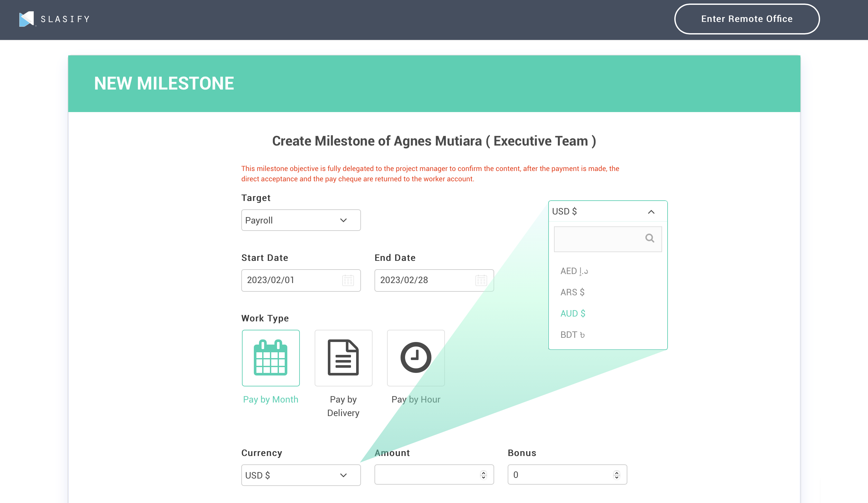The height and width of the screenshot is (503, 868).
Task: Select the Pay by Hour clock icon
Action: point(416,358)
